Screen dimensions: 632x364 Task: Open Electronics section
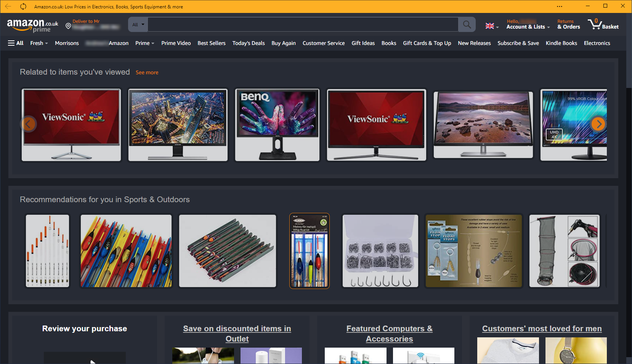click(x=597, y=43)
